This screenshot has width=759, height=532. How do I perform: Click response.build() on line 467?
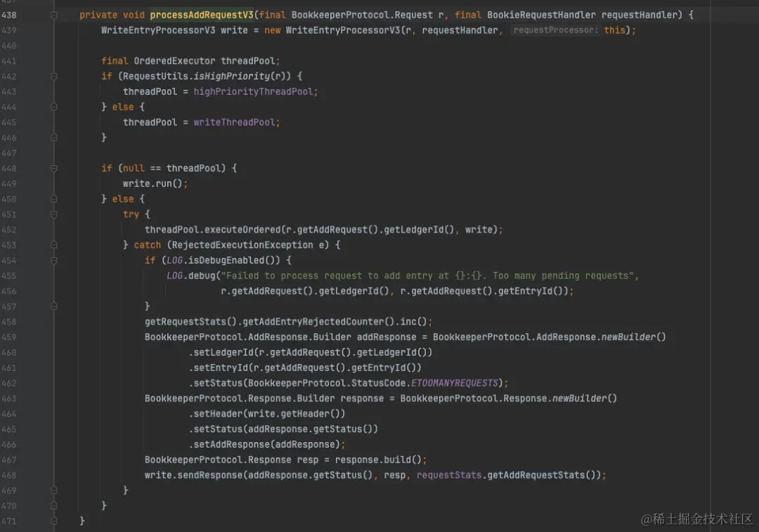[x=378, y=460]
